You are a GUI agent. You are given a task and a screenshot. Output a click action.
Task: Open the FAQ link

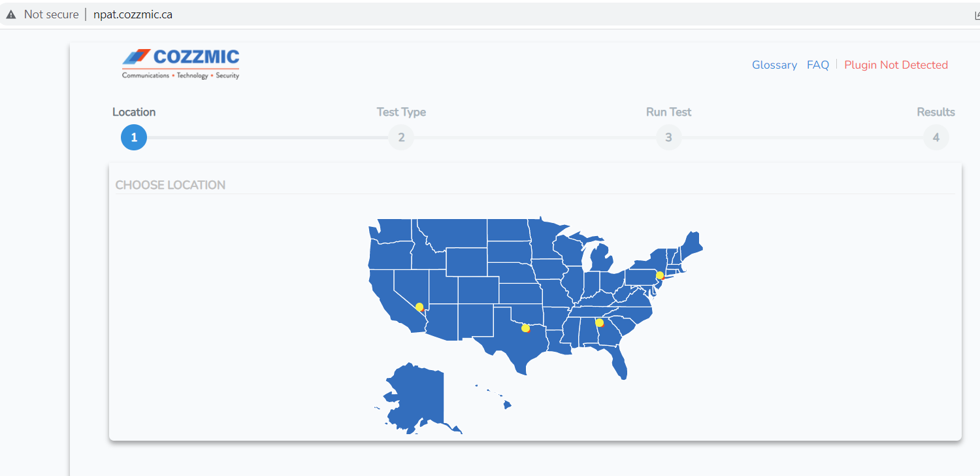point(818,65)
